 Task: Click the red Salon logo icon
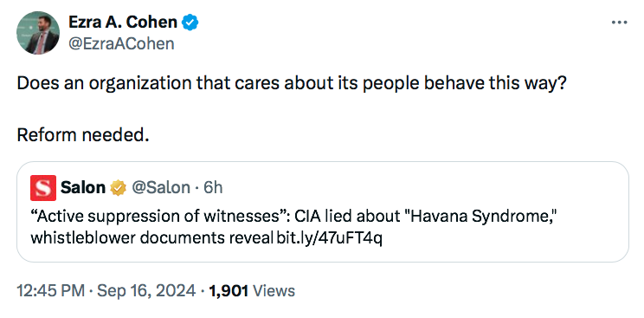coord(43,188)
